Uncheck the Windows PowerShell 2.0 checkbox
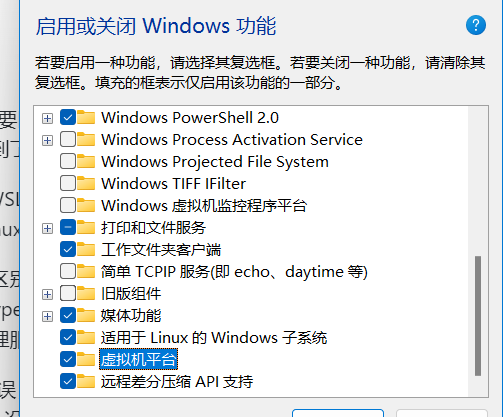Image resolution: width=503 pixels, height=417 pixels. [x=68, y=117]
